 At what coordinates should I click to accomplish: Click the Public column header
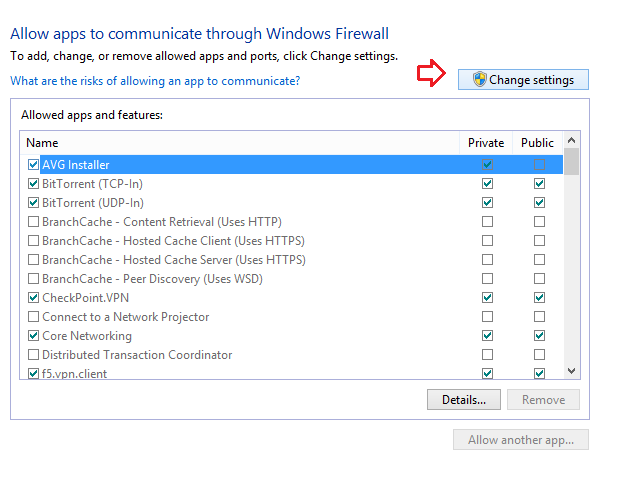[537, 143]
